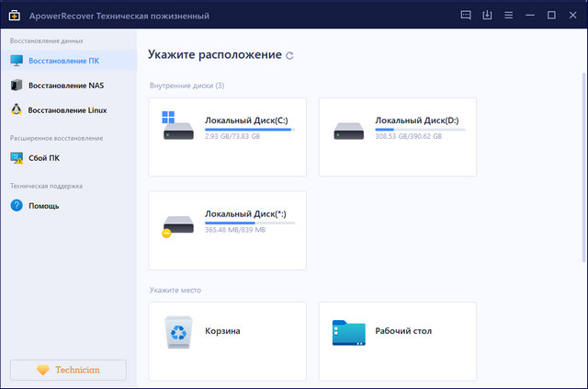Open the Помощь support entry

(43, 205)
